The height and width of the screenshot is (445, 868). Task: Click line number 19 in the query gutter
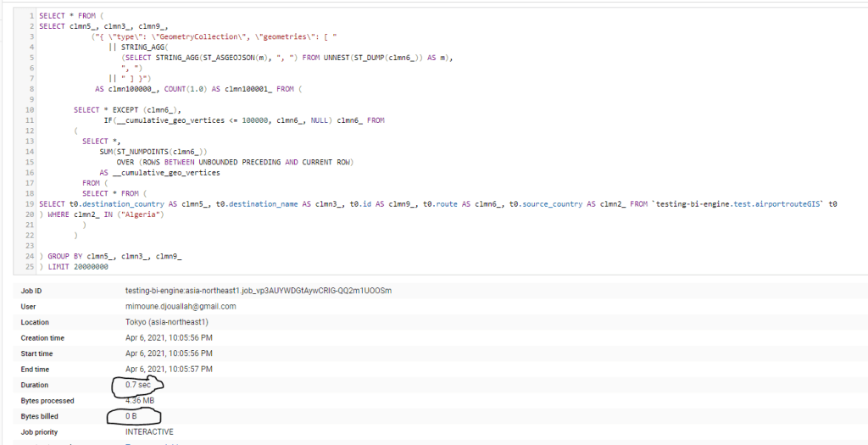[30, 204]
